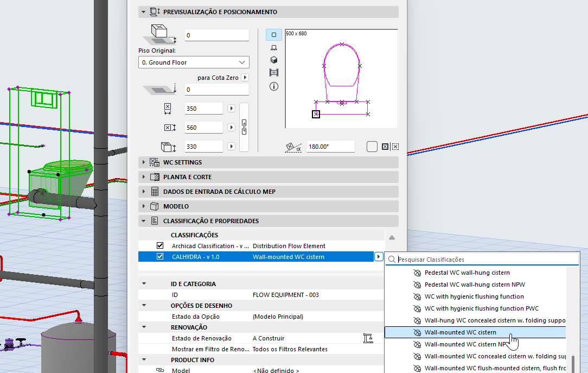Collapse the ID E CATEGORIA group

click(144, 284)
